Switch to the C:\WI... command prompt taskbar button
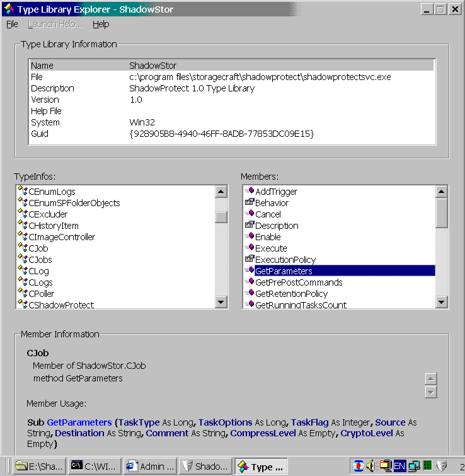The width and height of the screenshot is (465, 476). click(93, 467)
